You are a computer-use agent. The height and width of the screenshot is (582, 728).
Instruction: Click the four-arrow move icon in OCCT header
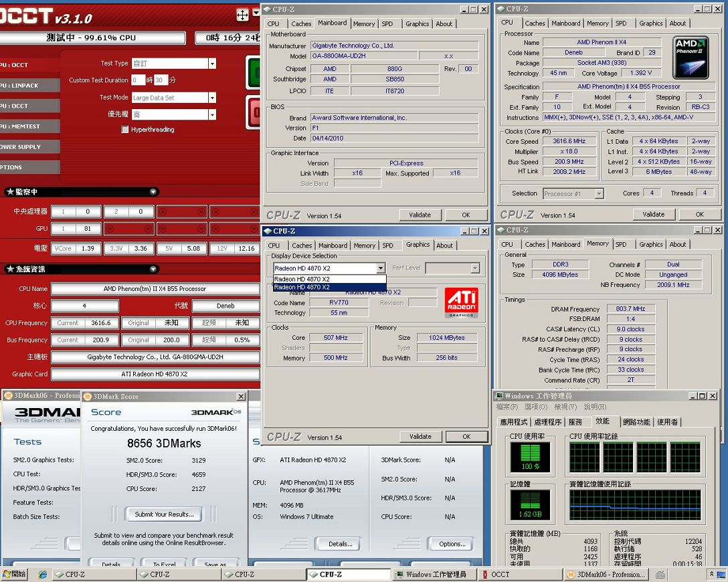click(242, 15)
